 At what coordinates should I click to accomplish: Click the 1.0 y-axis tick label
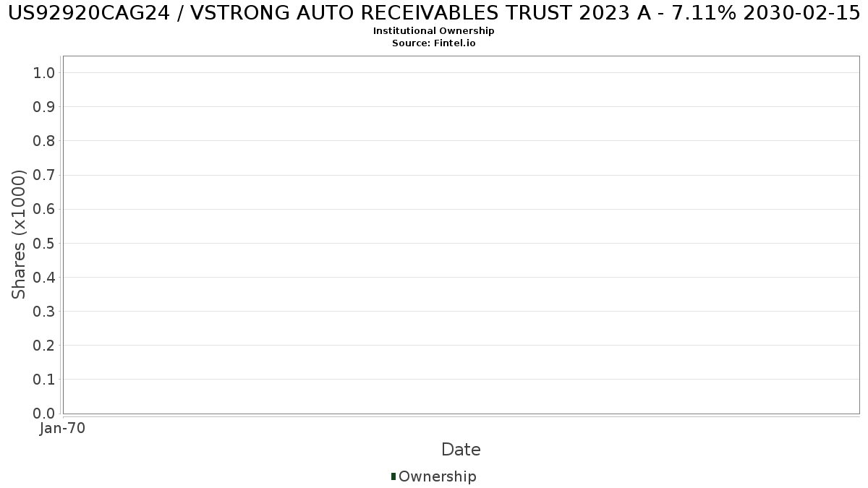[x=44, y=72]
